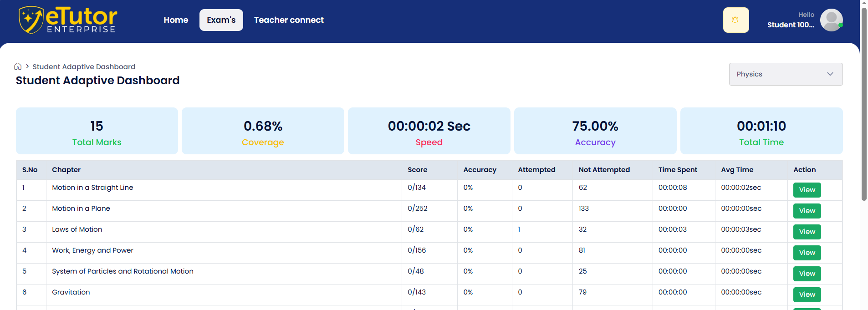Click score 0/156

(x=417, y=250)
